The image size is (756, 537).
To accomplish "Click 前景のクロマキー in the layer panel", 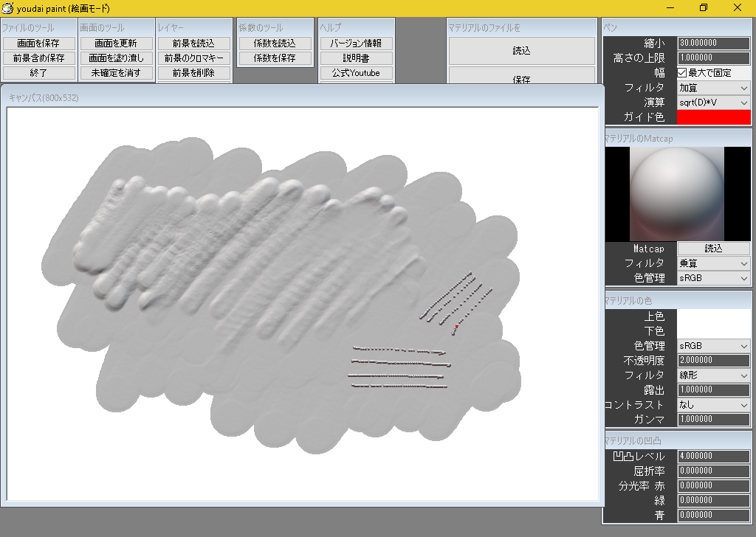I will pyautogui.click(x=193, y=58).
